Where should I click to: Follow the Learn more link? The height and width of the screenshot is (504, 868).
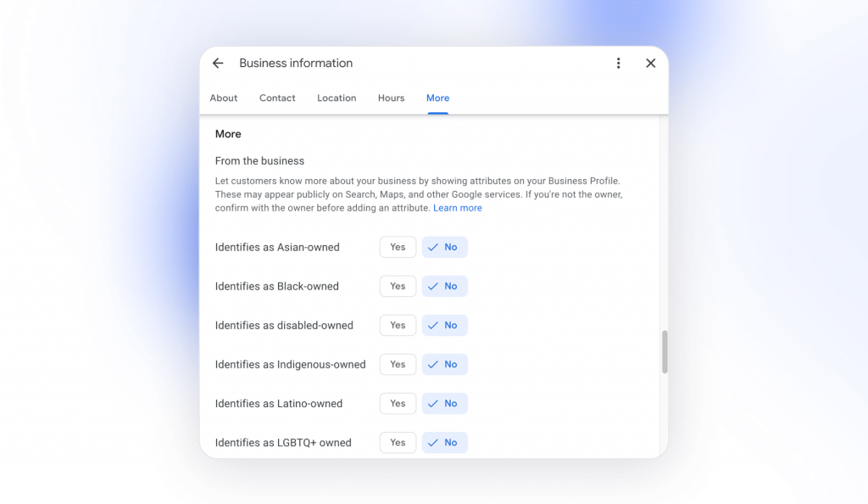pyautogui.click(x=458, y=208)
